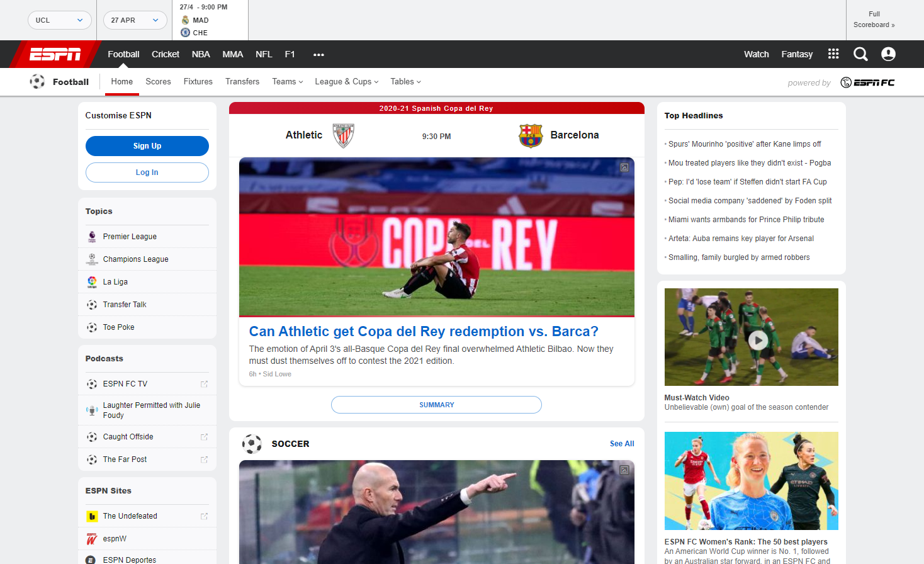Click external link icon beside ESPN FC TV

coord(204,384)
